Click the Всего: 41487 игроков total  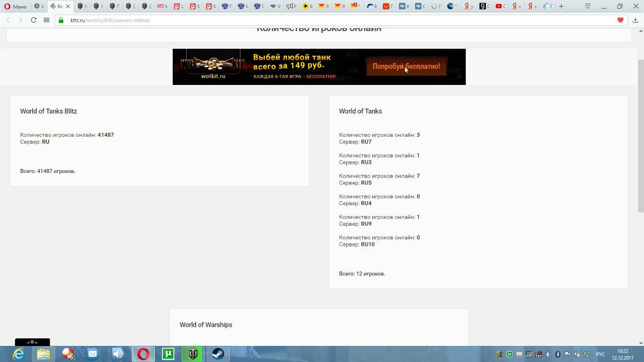[48, 171]
